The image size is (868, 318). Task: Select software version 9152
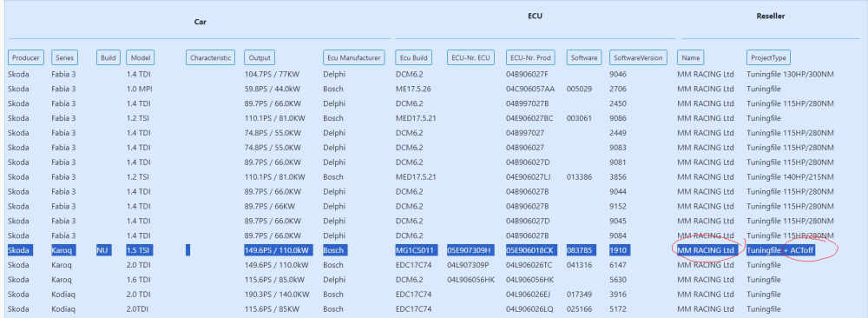pyautogui.click(x=618, y=206)
